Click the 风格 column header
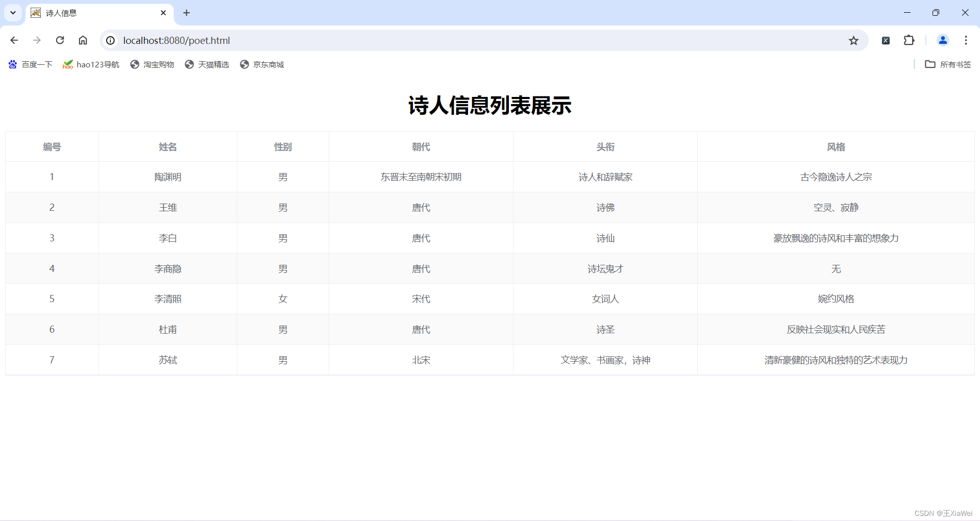980x521 pixels. tap(836, 147)
